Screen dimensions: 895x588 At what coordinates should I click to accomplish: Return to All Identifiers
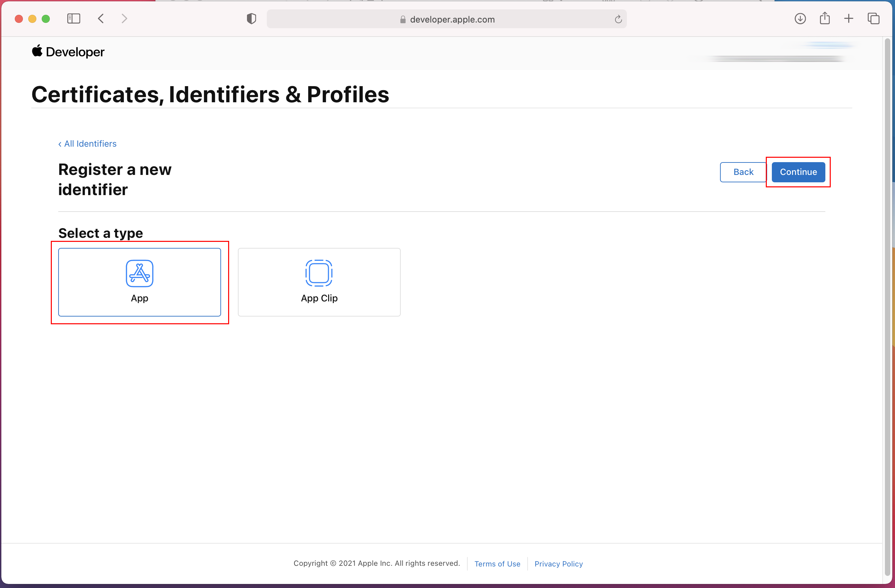pyautogui.click(x=87, y=144)
